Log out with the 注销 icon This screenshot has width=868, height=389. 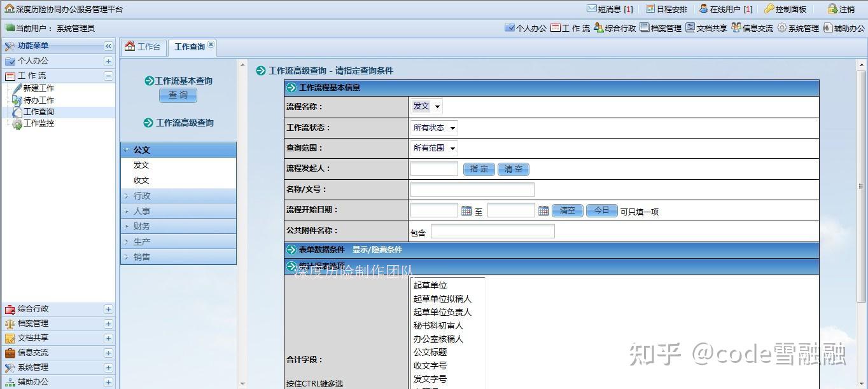[832, 9]
